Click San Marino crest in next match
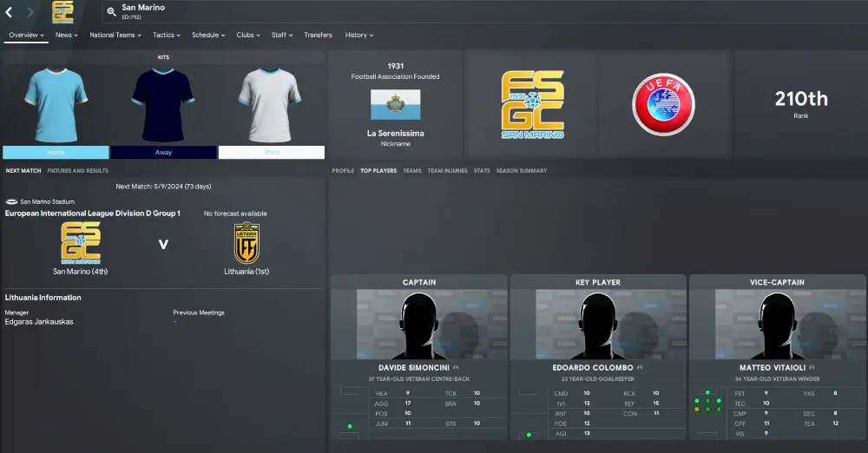The width and height of the screenshot is (868, 453). click(x=81, y=243)
